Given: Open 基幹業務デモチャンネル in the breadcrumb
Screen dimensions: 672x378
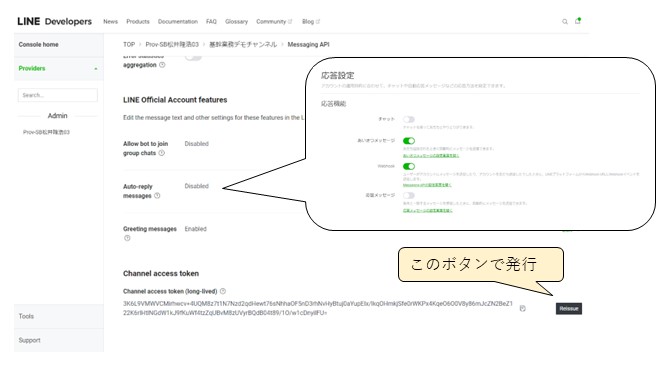Looking at the screenshot, I should click(x=243, y=45).
